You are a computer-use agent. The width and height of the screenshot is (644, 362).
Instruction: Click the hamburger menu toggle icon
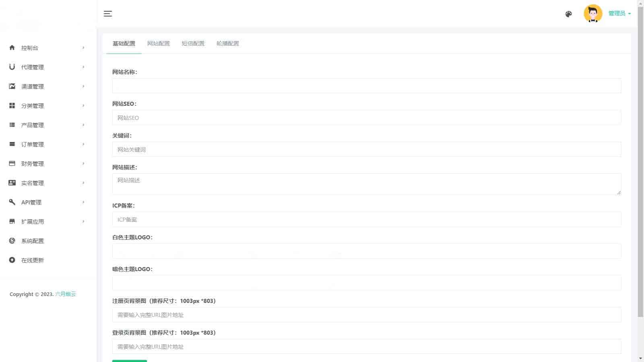click(x=107, y=14)
